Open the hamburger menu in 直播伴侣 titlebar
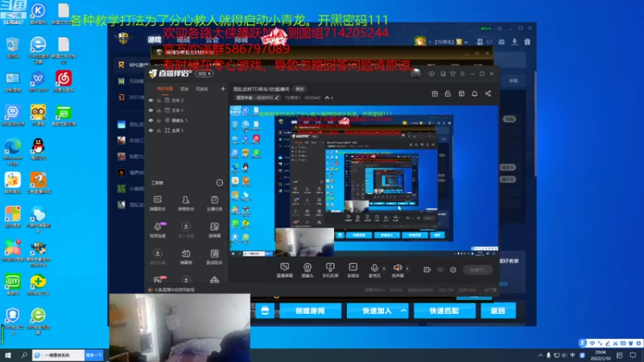Image resolution: width=644 pixels, height=362 pixels. coord(462,74)
